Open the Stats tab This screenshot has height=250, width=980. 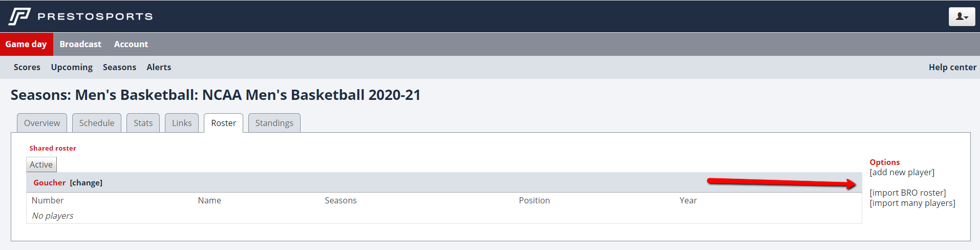[143, 123]
